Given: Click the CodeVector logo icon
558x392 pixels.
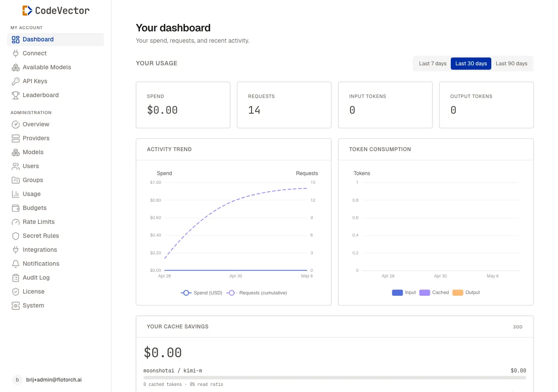Looking at the screenshot, I should 27,10.
